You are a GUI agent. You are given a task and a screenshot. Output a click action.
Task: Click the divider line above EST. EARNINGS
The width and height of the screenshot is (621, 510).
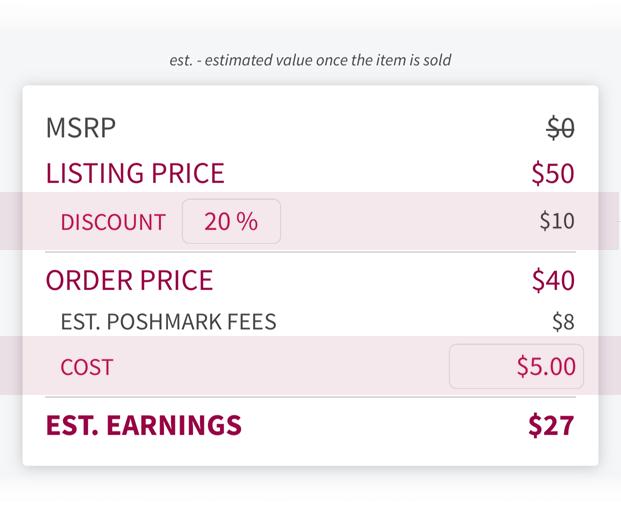coord(310,397)
